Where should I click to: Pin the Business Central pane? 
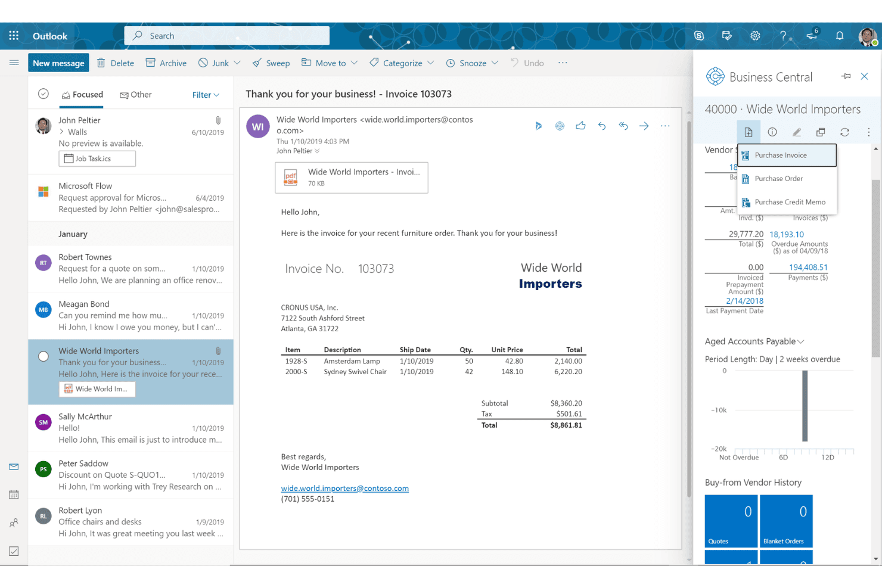(846, 76)
